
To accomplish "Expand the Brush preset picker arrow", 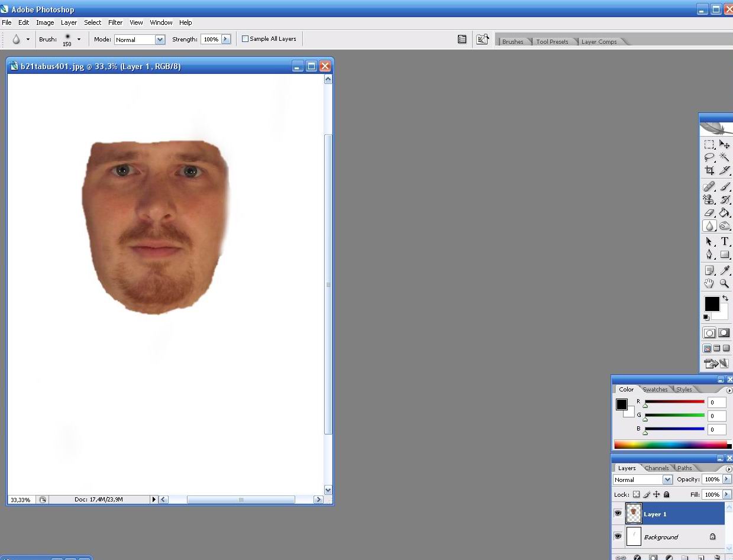I will click(x=79, y=40).
